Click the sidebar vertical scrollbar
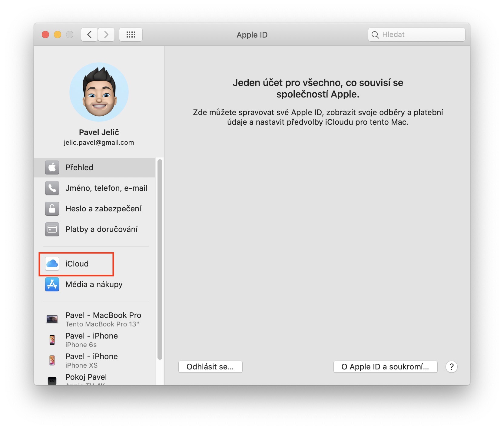The height and width of the screenshot is (430, 504). [160, 259]
